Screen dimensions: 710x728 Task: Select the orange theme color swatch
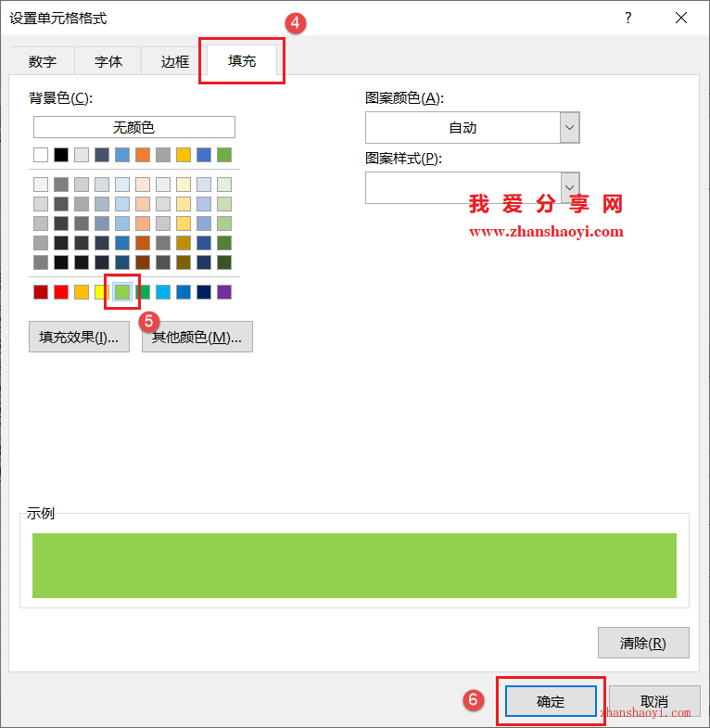pyautogui.click(x=143, y=155)
